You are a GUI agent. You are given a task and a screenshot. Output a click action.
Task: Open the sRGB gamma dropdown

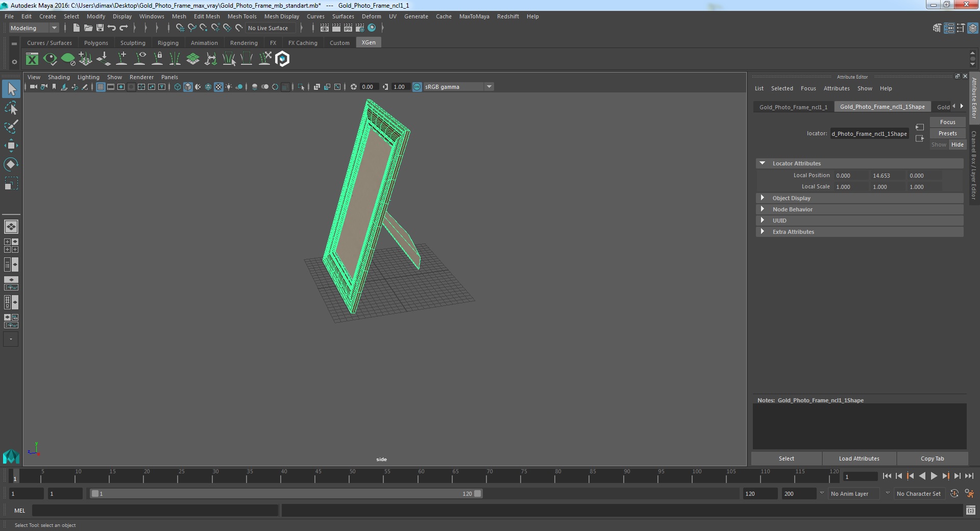click(458, 87)
